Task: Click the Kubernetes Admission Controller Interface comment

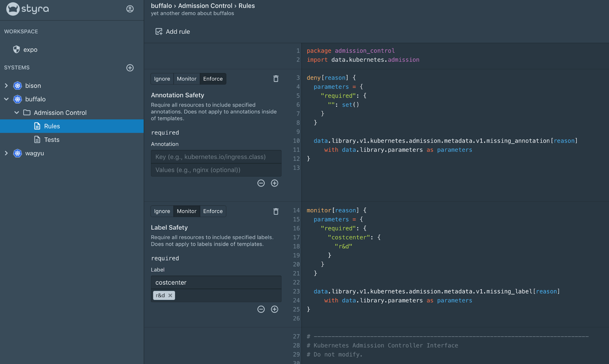Action: 382,345
